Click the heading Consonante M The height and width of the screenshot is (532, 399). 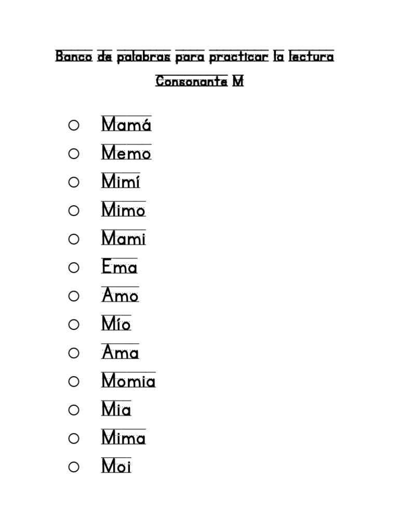click(x=199, y=81)
